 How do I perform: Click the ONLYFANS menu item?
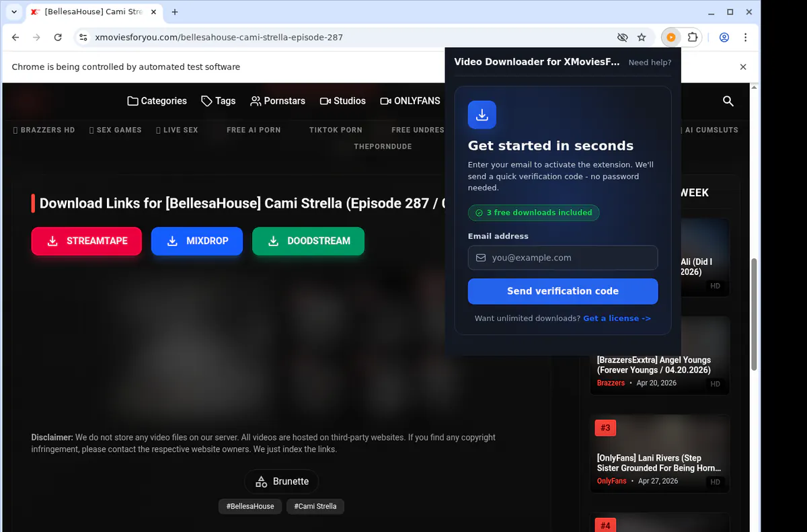coord(410,101)
